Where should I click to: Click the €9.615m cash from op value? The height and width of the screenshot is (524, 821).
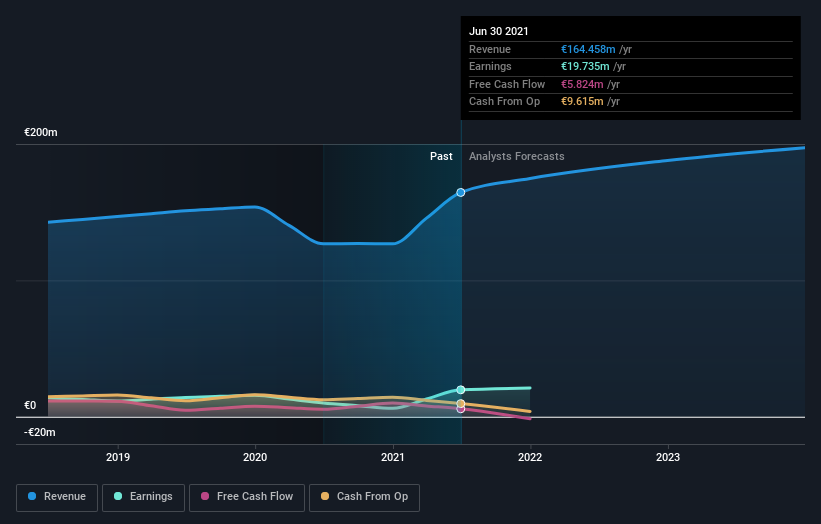pyautogui.click(x=582, y=102)
